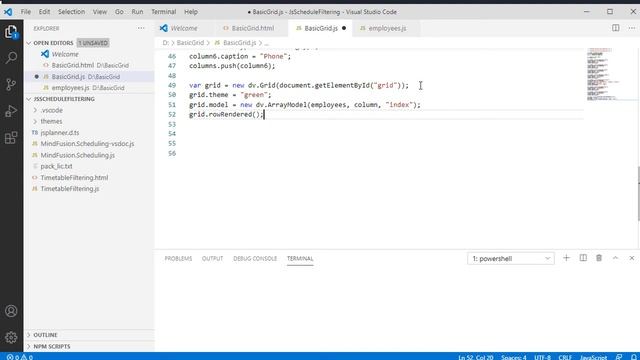Open the Manage gear settings icon
Screen dimensions: 640x360
tap(11, 337)
